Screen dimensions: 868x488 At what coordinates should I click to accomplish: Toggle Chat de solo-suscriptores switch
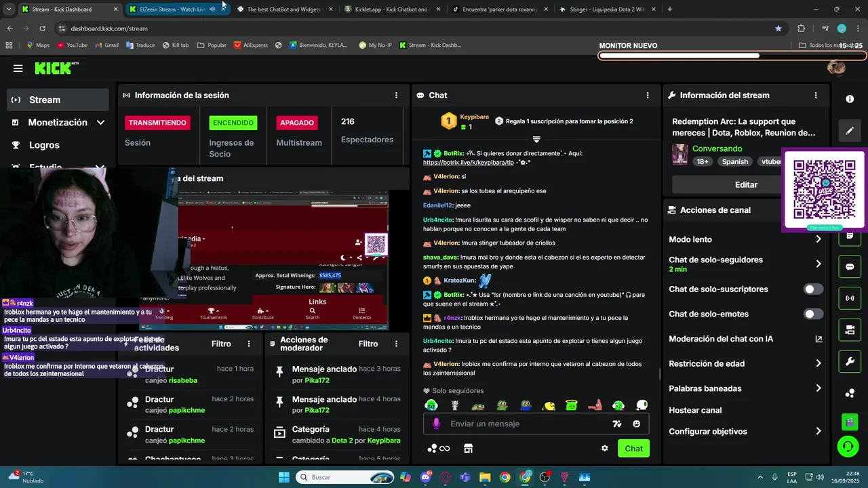(x=813, y=289)
